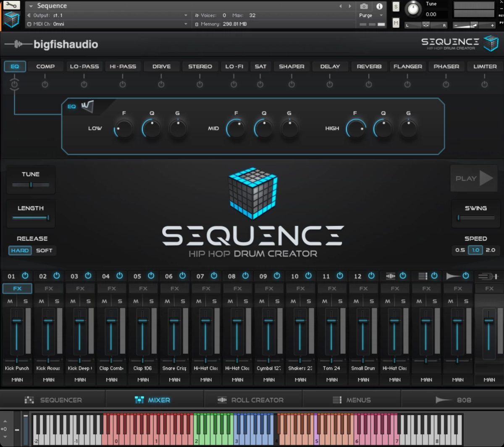The width and height of the screenshot is (504, 447).
Task: Toggle the EQ effect power button
Action: click(15, 84)
